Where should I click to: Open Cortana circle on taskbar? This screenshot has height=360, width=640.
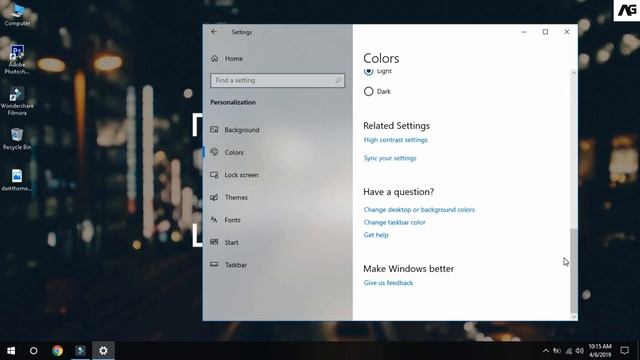coord(33,351)
